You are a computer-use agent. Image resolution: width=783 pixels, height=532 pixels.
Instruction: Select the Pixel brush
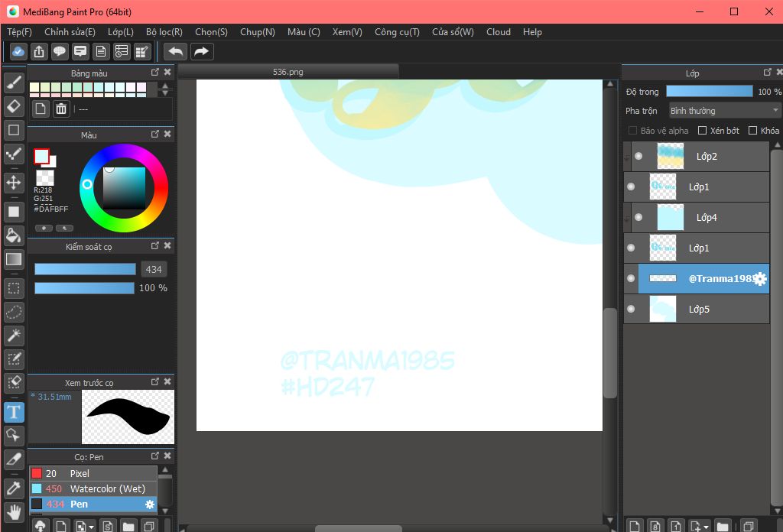93,474
